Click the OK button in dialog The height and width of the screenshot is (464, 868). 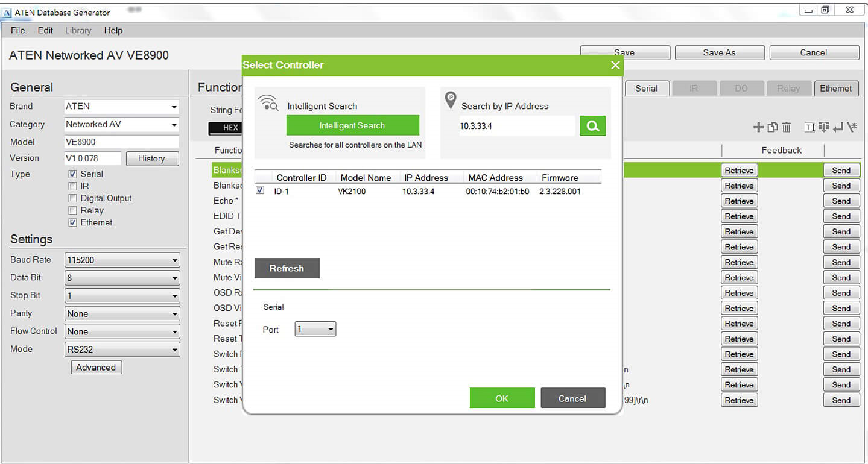pos(502,398)
